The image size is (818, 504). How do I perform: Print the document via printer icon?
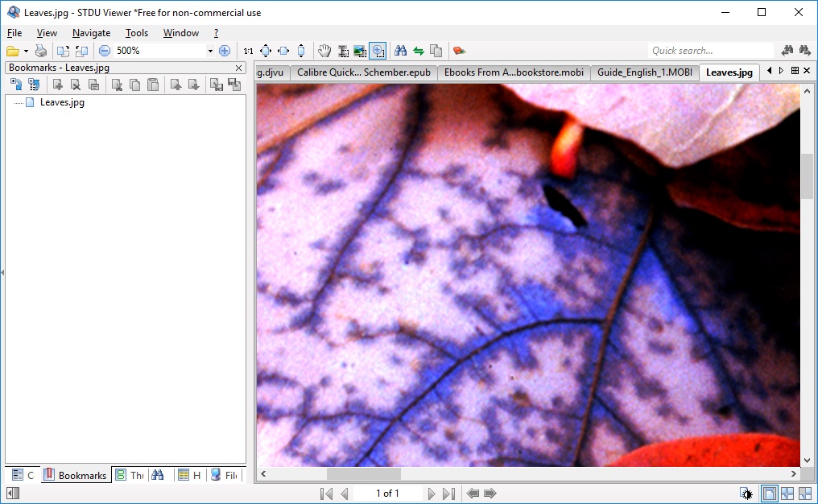41,50
